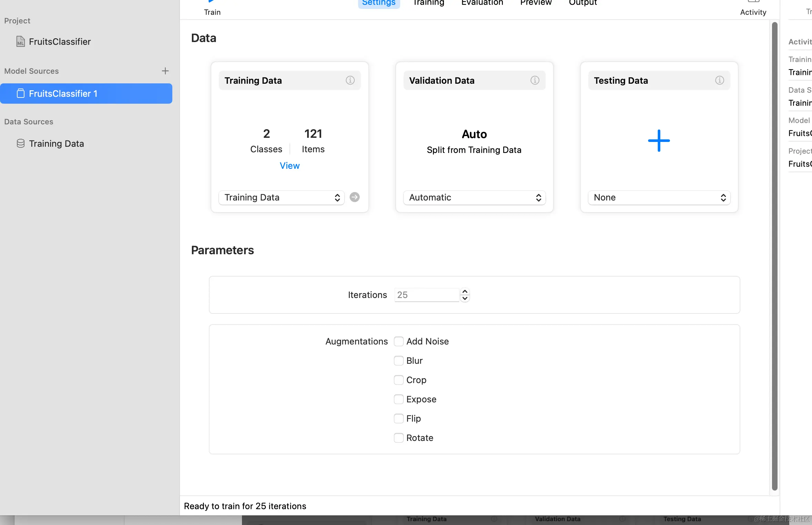Open the Automatic validation dropdown
The height and width of the screenshot is (525, 812).
474,197
